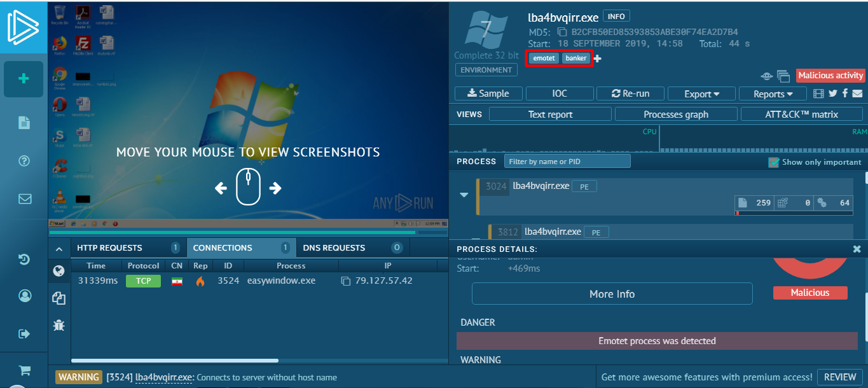Viewport: 868px width, 388px height.
Task: Open the user profile icon
Action: [25, 296]
